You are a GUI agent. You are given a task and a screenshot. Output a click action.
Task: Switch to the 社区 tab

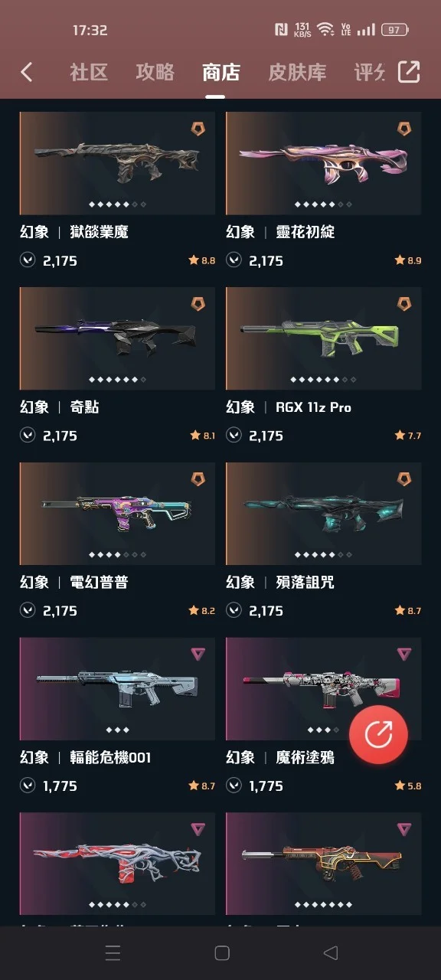89,73
